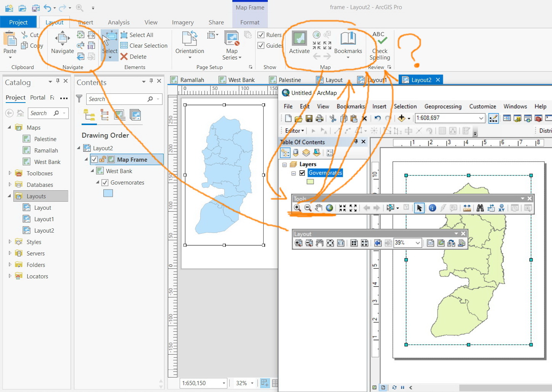Save the ArcGIS Pro project from quick access

(x=35, y=8)
